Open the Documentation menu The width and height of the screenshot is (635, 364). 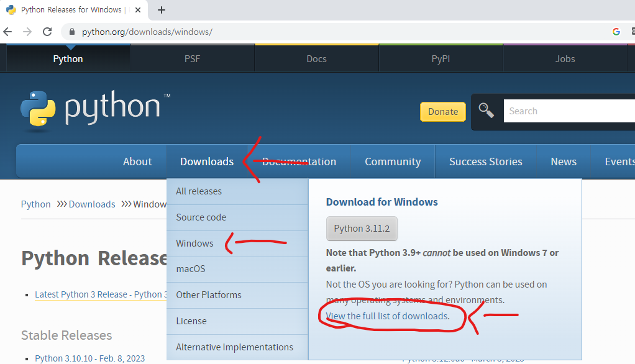pyautogui.click(x=299, y=162)
